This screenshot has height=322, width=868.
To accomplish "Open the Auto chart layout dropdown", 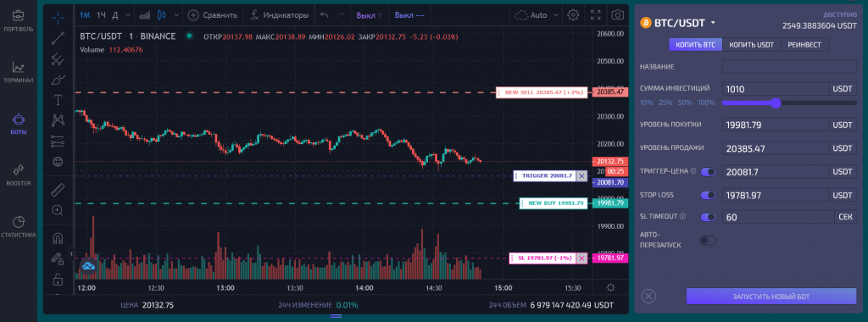I will 537,15.
